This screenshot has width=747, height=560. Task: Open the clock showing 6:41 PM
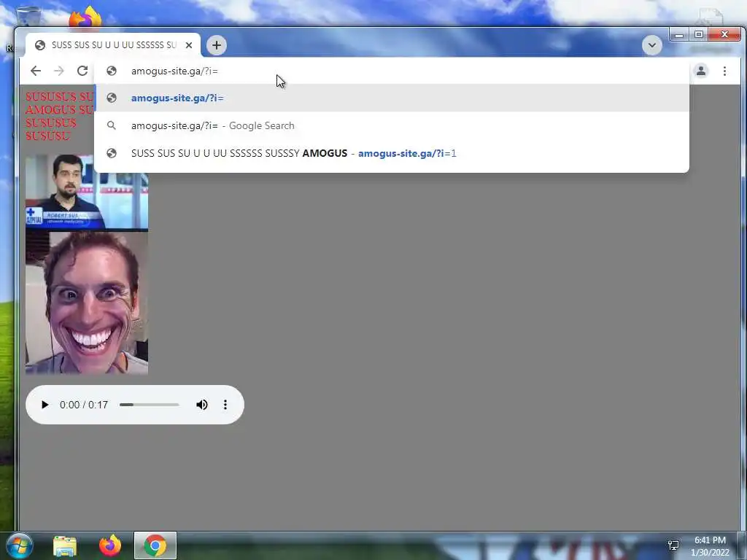click(x=710, y=546)
